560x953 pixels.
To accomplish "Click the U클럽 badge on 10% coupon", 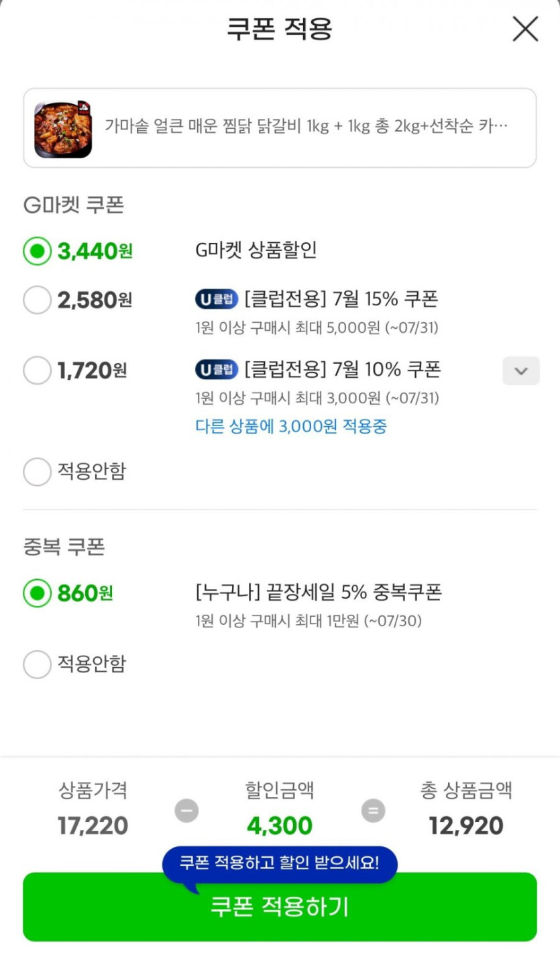I will pos(217,370).
